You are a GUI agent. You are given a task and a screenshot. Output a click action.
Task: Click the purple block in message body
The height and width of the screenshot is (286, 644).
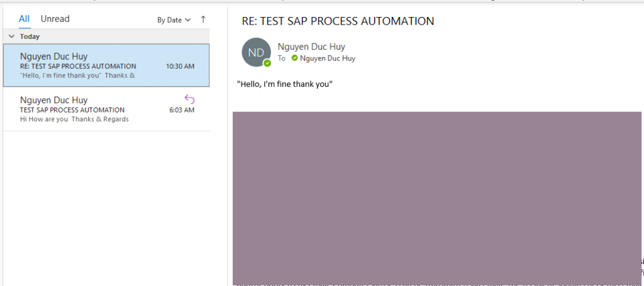pos(436,198)
